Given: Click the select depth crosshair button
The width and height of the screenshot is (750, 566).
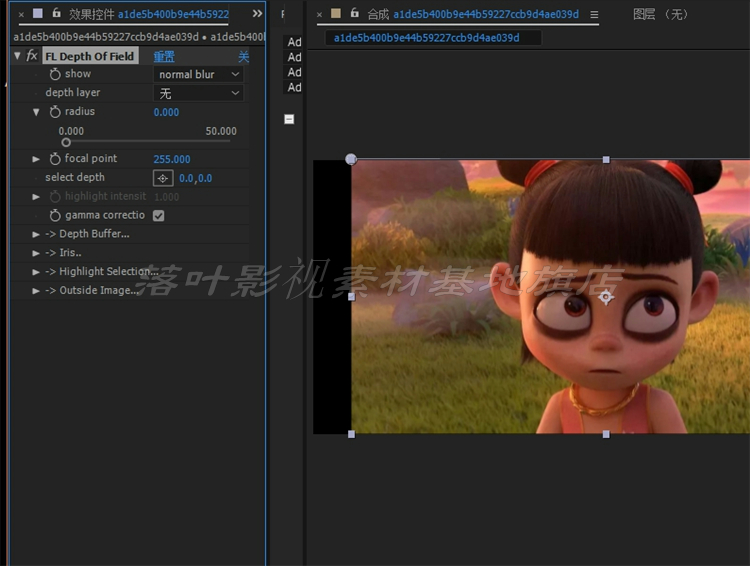Looking at the screenshot, I should click(163, 178).
